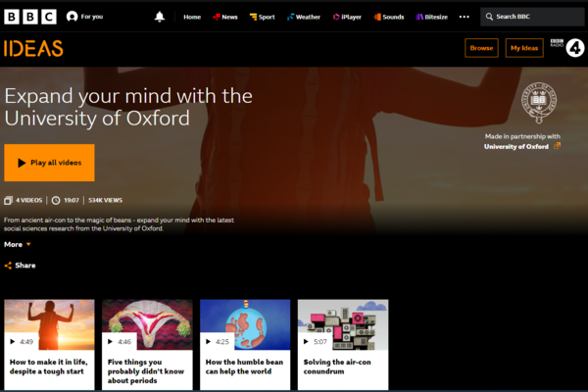This screenshot has width=588, height=392.
Task: Click the 19:07 duration text
Action: click(72, 200)
